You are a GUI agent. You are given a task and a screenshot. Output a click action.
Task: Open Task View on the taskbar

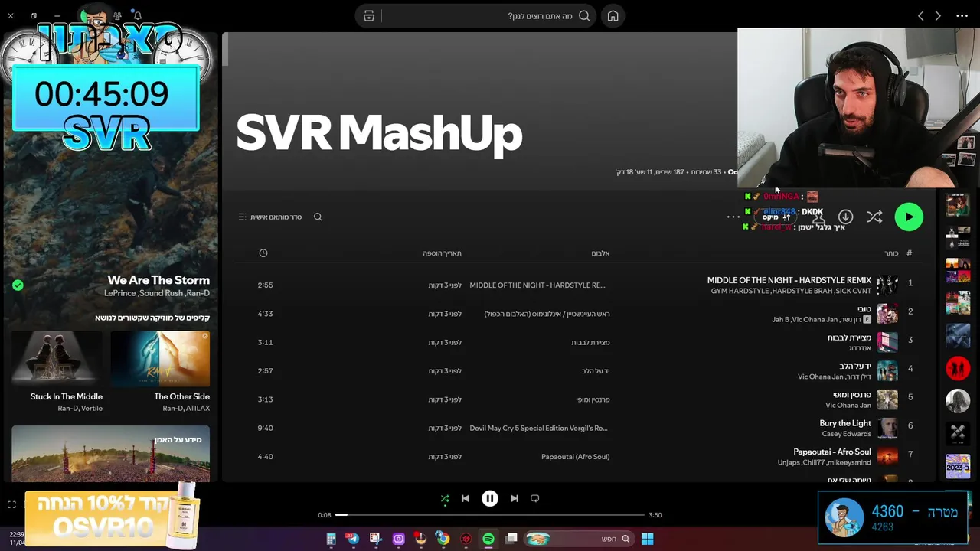click(x=511, y=539)
